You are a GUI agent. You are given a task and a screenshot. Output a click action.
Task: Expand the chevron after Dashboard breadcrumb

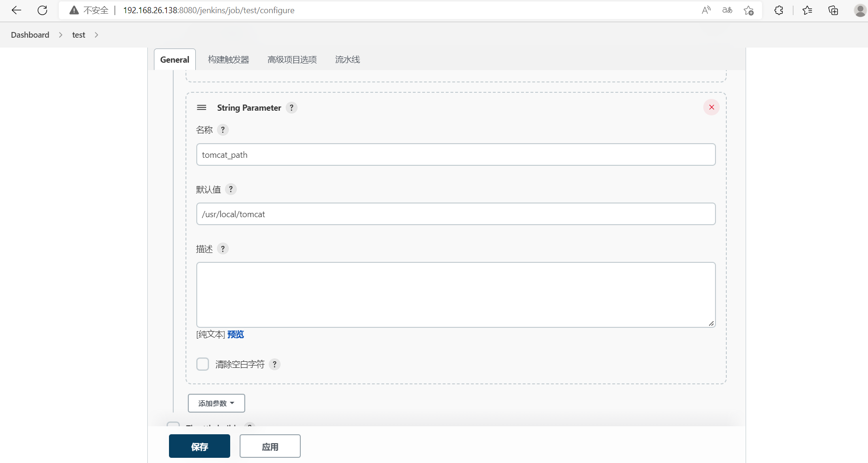point(61,35)
